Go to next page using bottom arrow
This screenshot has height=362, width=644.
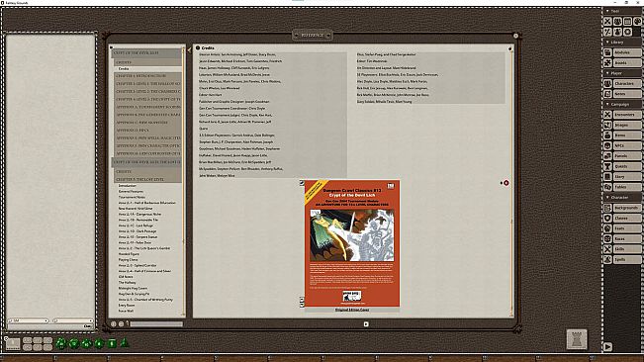tap(366, 324)
